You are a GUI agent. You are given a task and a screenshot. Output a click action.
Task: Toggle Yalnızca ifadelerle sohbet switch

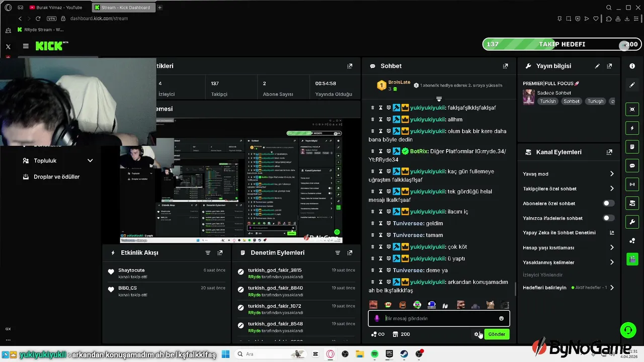click(608, 218)
